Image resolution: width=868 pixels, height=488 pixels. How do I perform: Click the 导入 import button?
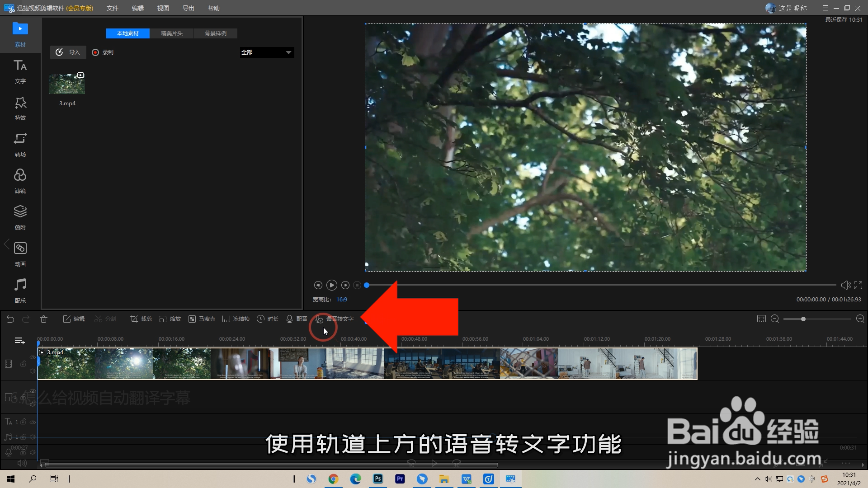pos(68,52)
